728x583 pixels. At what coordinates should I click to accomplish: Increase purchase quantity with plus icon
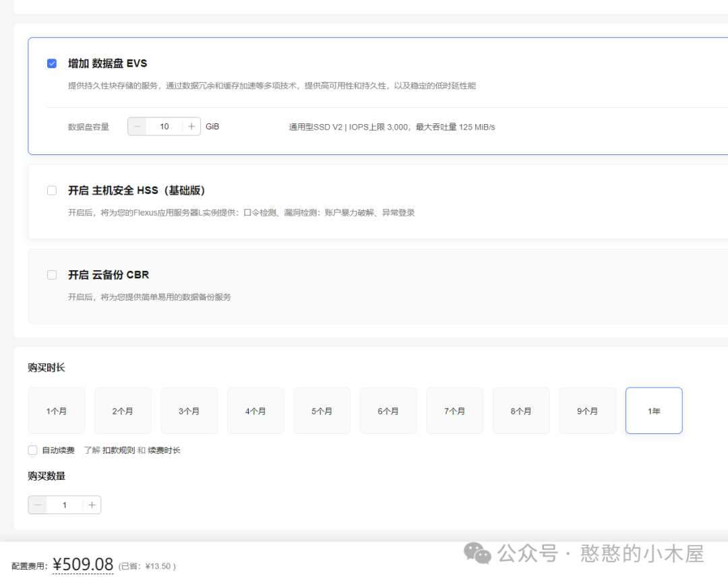[x=92, y=505]
